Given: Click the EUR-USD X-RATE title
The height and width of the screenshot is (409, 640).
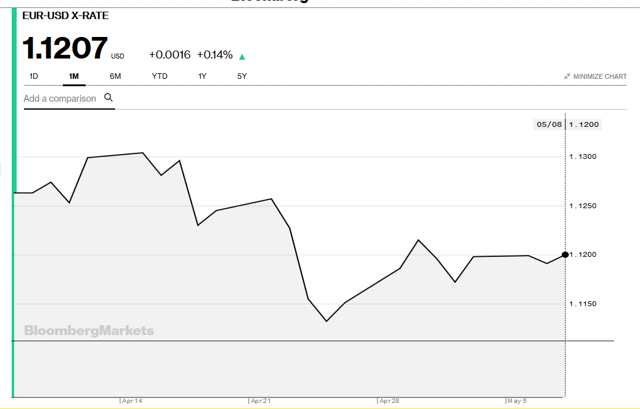Looking at the screenshot, I should coord(65,16).
